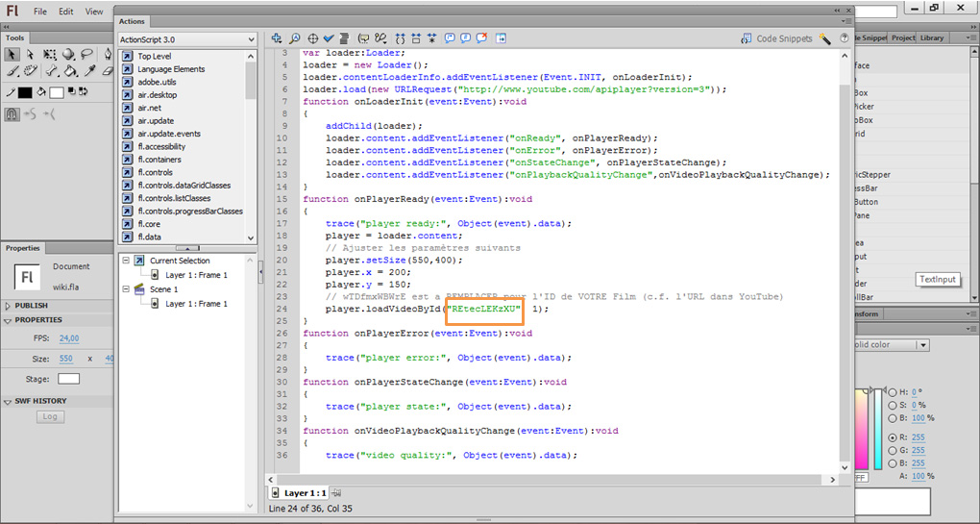Toggle the Snap to Objects magnet
This screenshot has width=980, height=524.
12,113
